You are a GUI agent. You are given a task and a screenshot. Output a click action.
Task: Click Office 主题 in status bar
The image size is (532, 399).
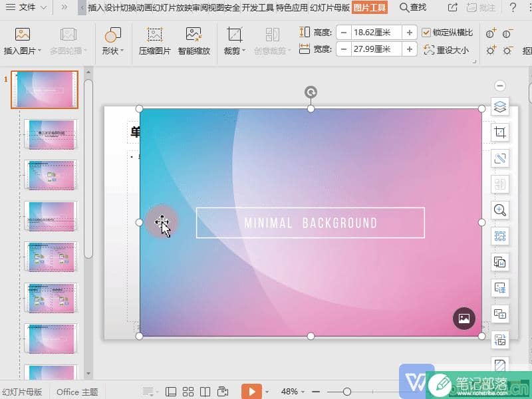pyautogui.click(x=77, y=392)
